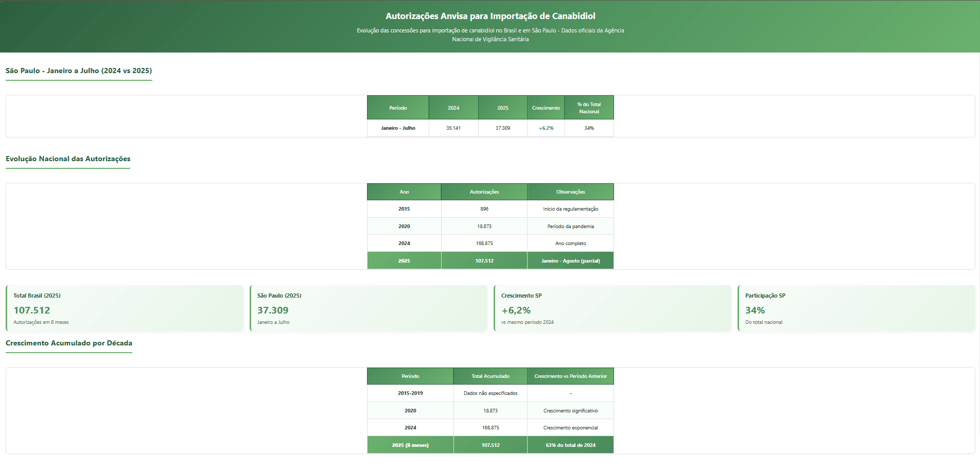This screenshot has height=468, width=980.
Task: Click '2020' in the row with Período da pandemia
Action: click(404, 226)
